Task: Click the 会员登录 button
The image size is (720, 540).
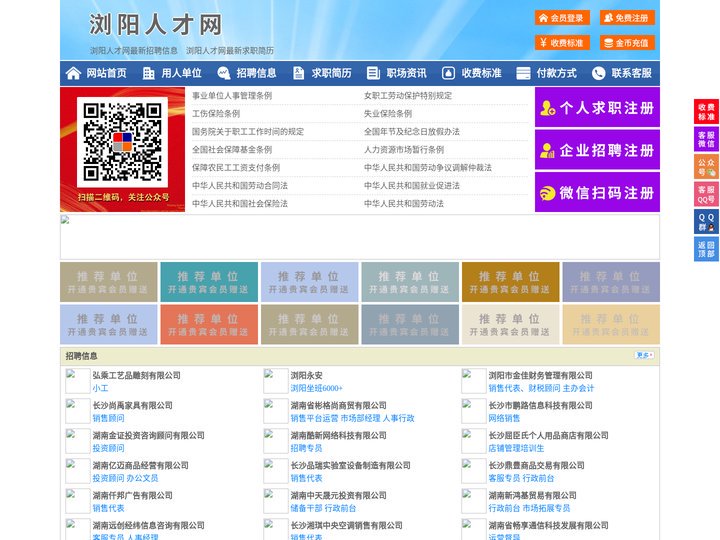Action: tap(562, 18)
